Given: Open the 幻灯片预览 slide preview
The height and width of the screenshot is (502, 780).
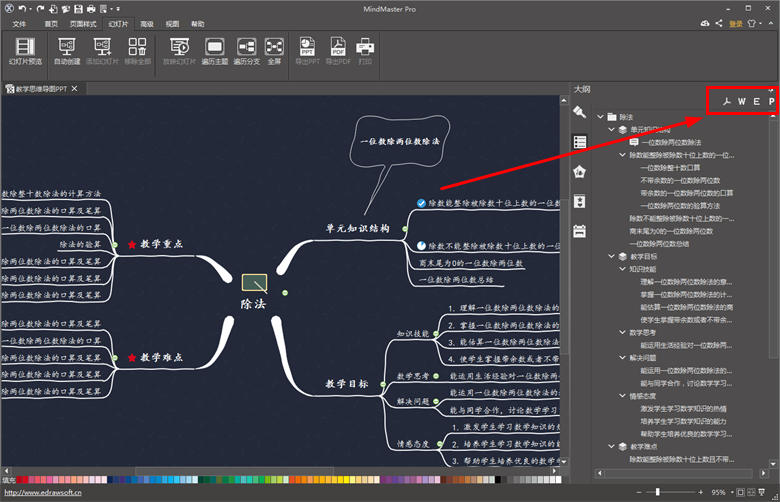Looking at the screenshot, I should coord(25,51).
